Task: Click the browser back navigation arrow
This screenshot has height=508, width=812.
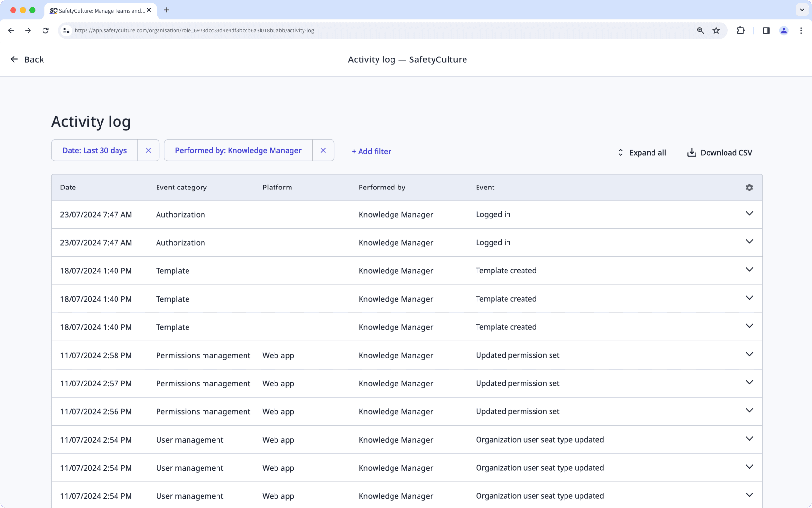Action: (11, 30)
